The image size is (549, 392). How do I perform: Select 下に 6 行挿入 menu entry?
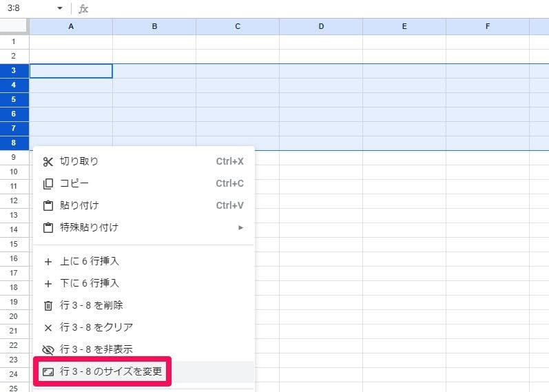coord(143,283)
